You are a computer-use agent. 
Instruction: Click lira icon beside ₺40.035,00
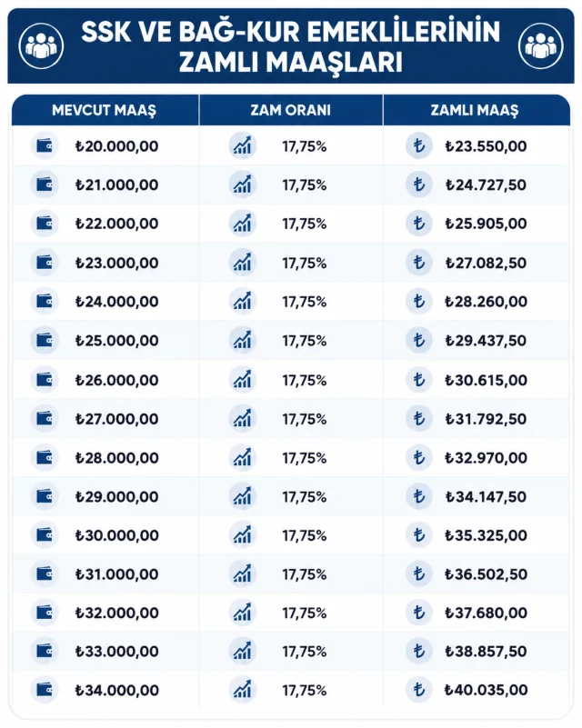(x=419, y=690)
